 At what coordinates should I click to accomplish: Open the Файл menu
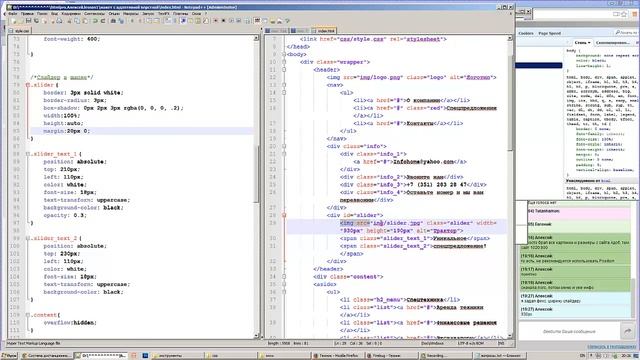click(x=13, y=13)
